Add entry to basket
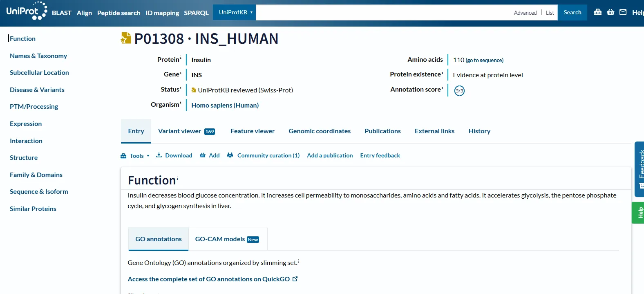This screenshot has height=294, width=644. pyautogui.click(x=210, y=155)
